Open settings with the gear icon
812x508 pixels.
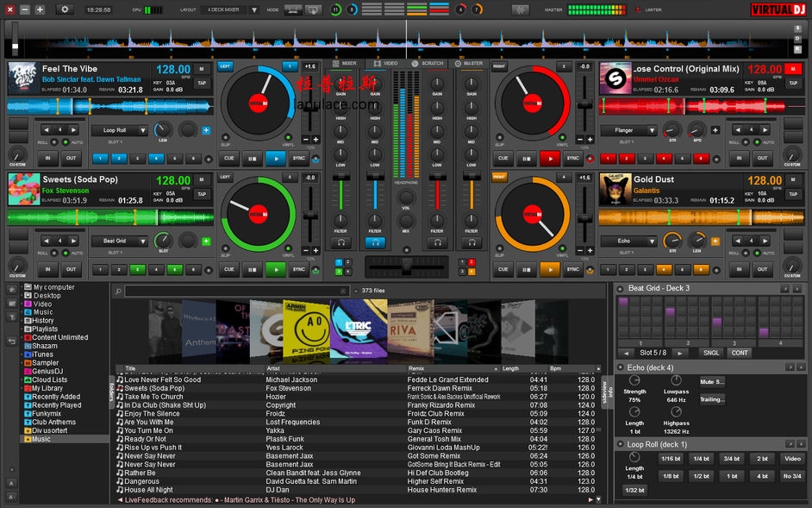pos(66,9)
